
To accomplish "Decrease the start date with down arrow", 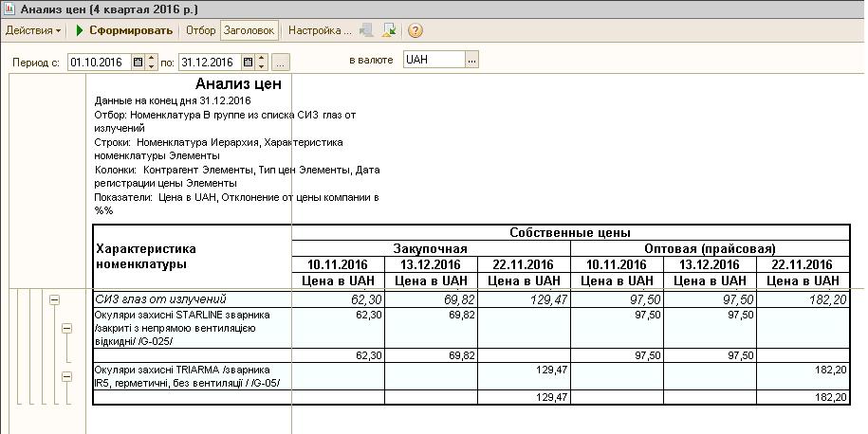I will (x=152, y=65).
